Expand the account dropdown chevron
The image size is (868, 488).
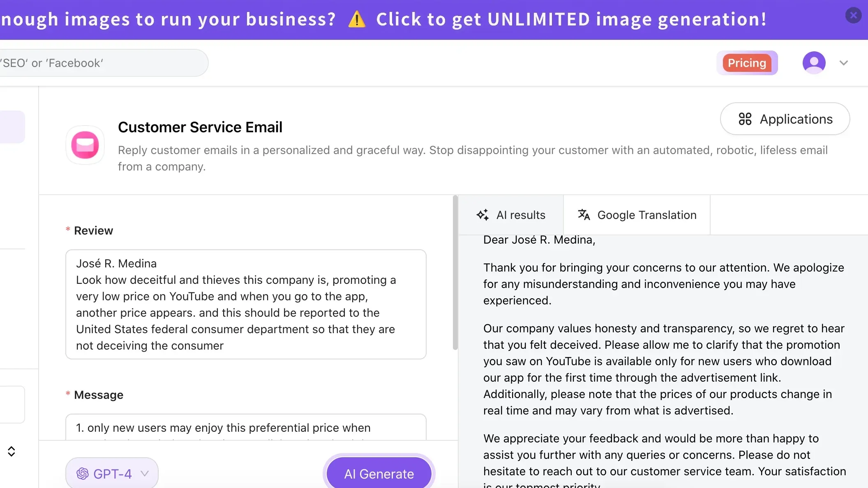tap(844, 63)
